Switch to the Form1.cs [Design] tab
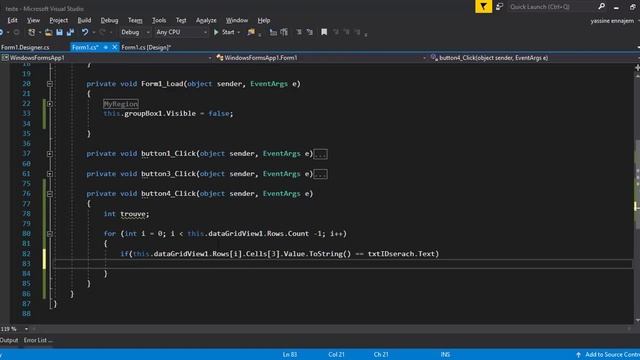 pos(146,47)
